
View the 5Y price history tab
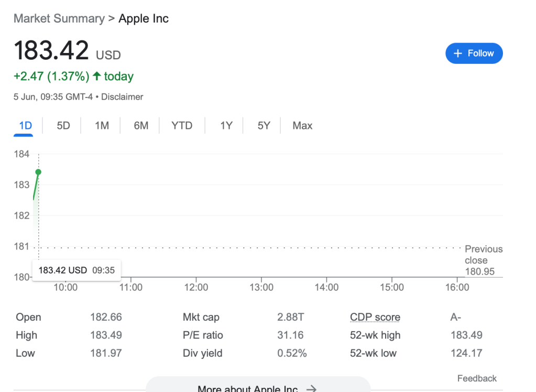(x=264, y=126)
